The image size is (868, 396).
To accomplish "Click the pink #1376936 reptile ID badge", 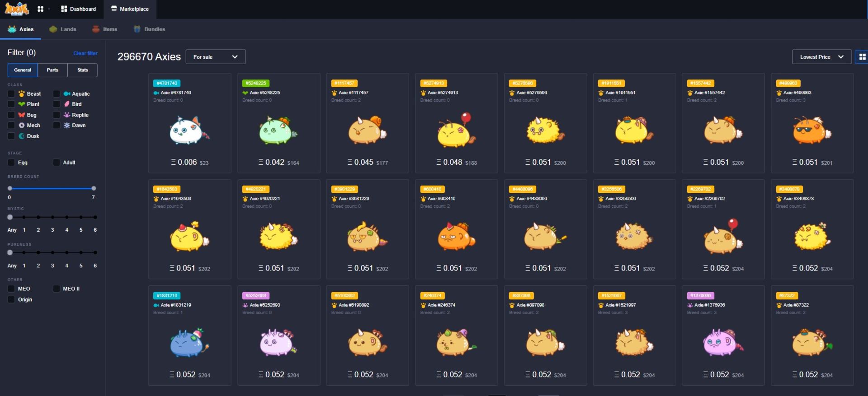I will point(701,296).
